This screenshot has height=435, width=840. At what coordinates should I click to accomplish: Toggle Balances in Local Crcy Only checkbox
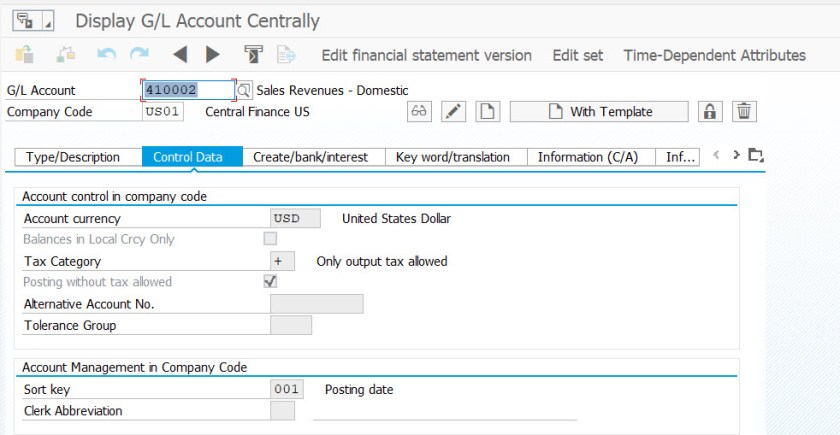click(270, 239)
